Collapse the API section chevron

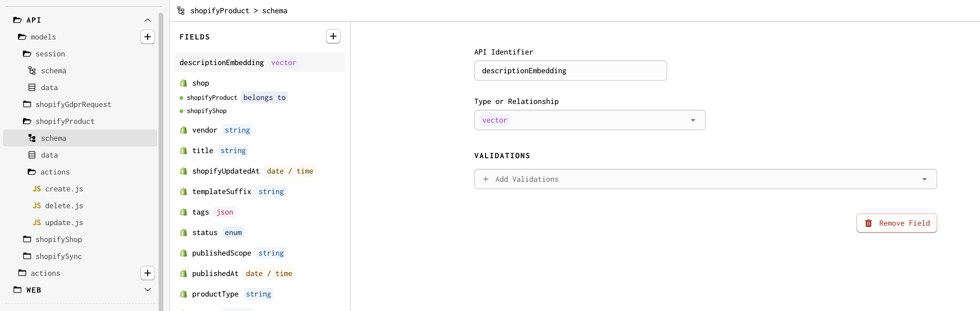click(x=148, y=20)
